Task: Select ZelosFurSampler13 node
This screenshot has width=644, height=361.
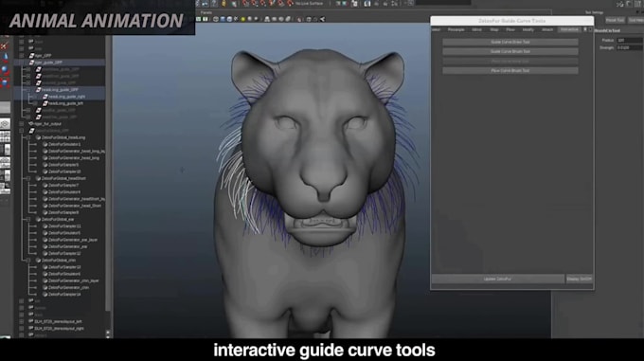Action: tap(64, 267)
